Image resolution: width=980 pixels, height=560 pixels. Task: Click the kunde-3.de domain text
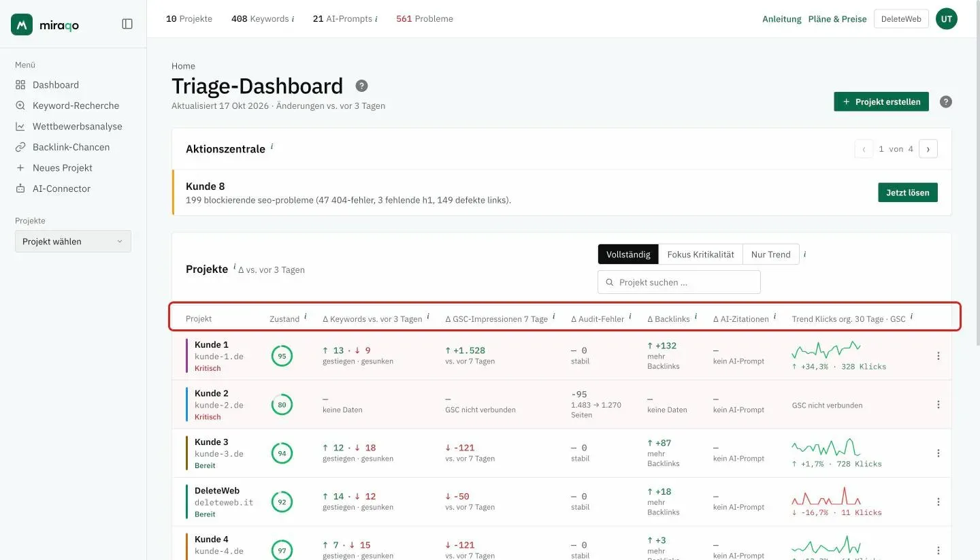[x=219, y=454]
